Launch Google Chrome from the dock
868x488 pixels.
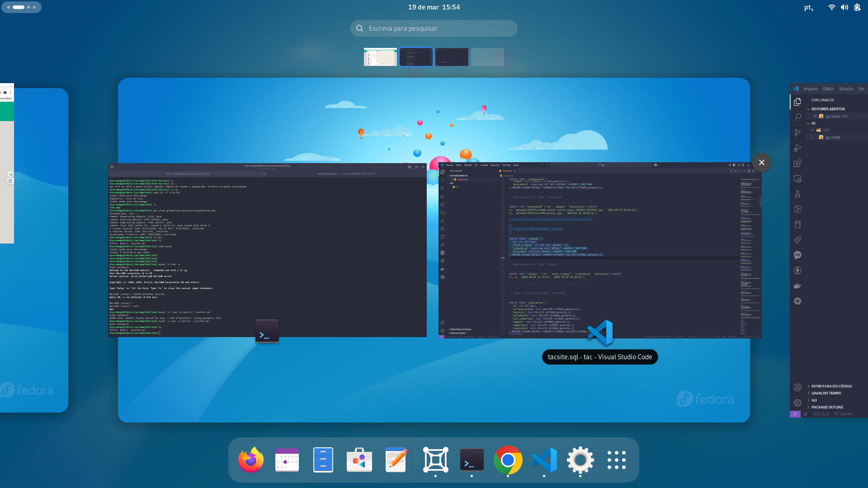pyautogui.click(x=508, y=460)
